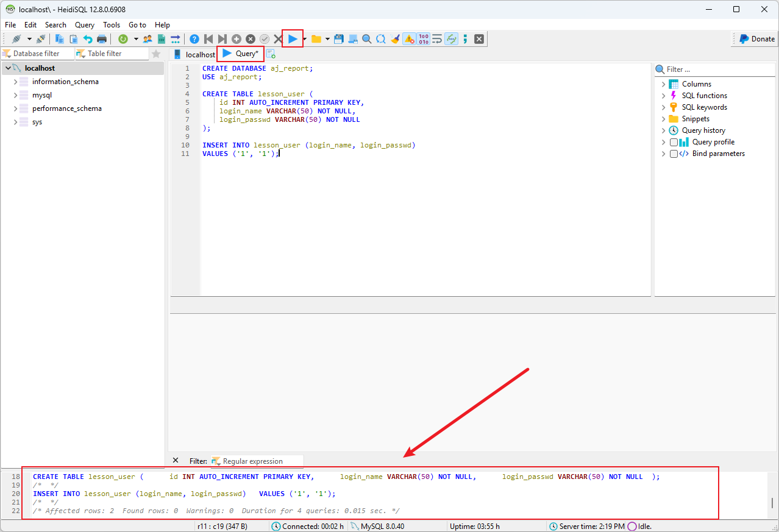The width and height of the screenshot is (779, 532).
Task: Select SQL keywords in helpers panel
Action: point(704,107)
